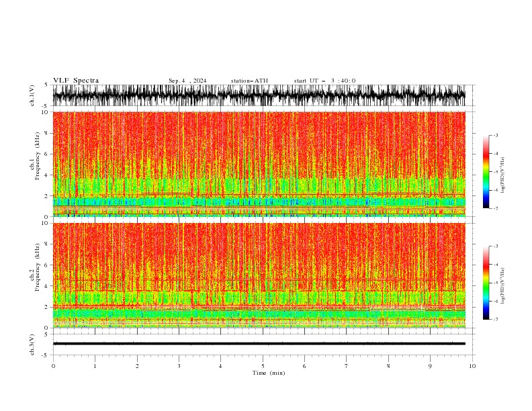Click the "-3" tick on ch.2 color bar

[x=496, y=246]
